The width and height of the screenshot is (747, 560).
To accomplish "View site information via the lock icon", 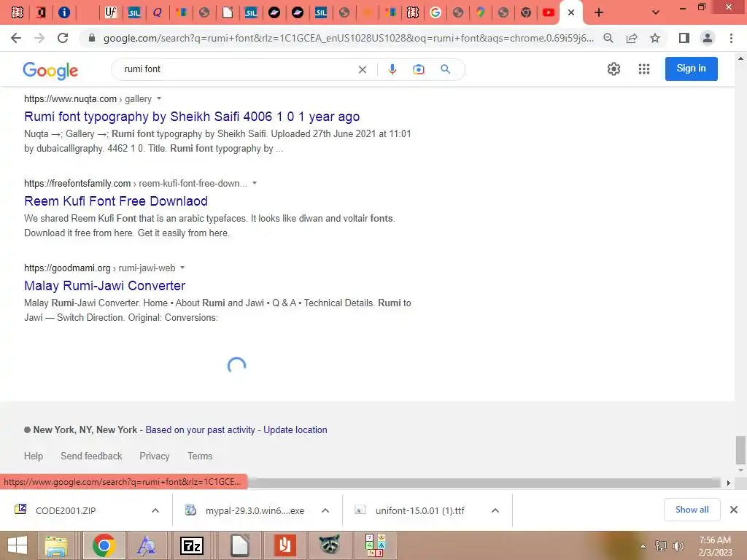I will pyautogui.click(x=92, y=38).
